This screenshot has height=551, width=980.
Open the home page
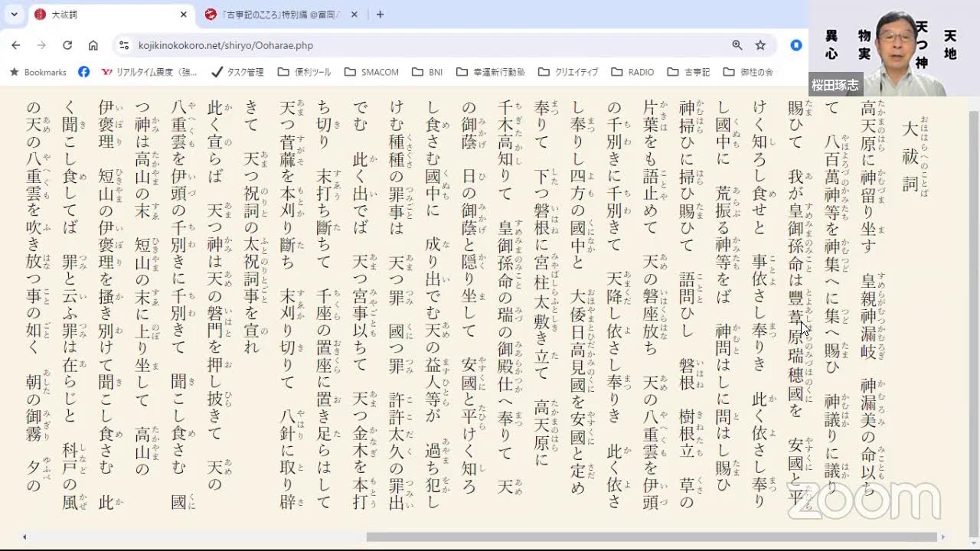point(93,45)
